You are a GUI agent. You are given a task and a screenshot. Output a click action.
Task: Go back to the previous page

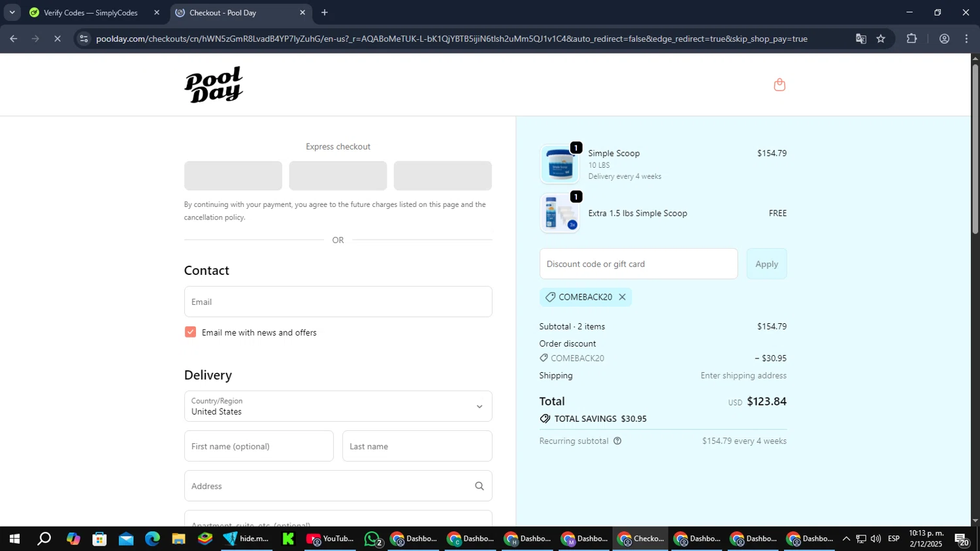coord(13,39)
